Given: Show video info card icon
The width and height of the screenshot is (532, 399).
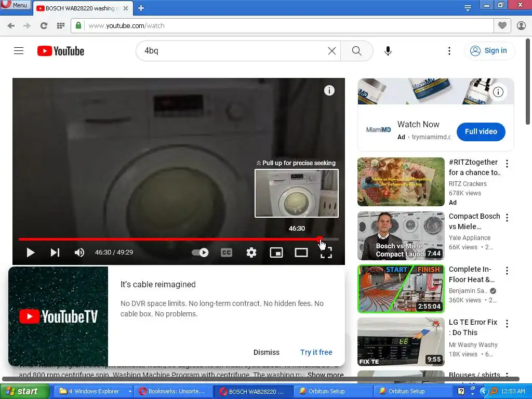Looking at the screenshot, I should point(329,90).
